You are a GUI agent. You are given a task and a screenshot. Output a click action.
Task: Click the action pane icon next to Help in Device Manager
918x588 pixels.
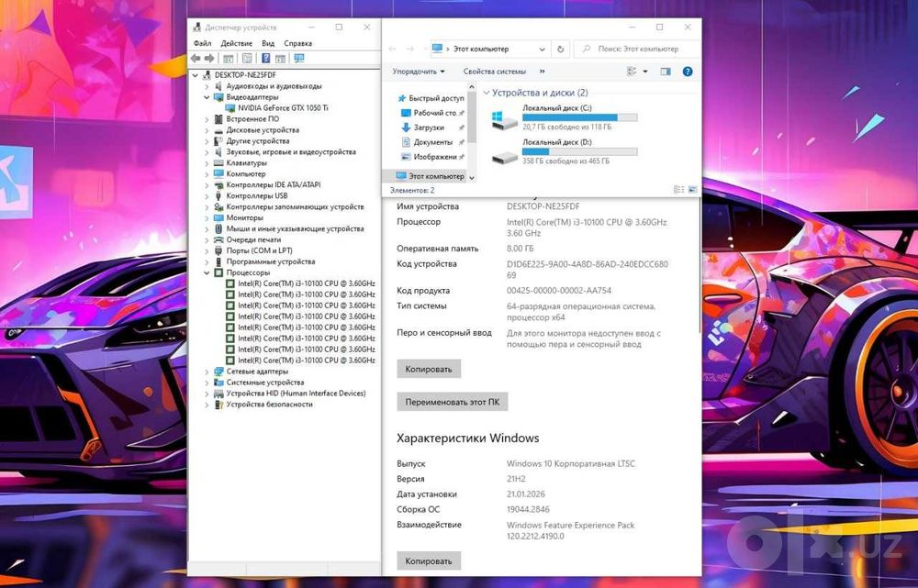[280, 59]
